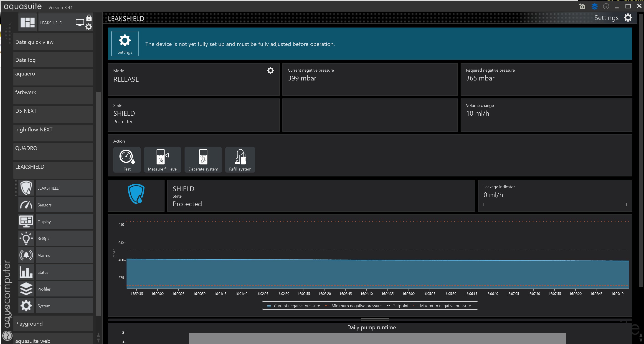Click the aquacomputer logo at sidebar bottom
This screenshot has height=344, width=644.
(7, 336)
